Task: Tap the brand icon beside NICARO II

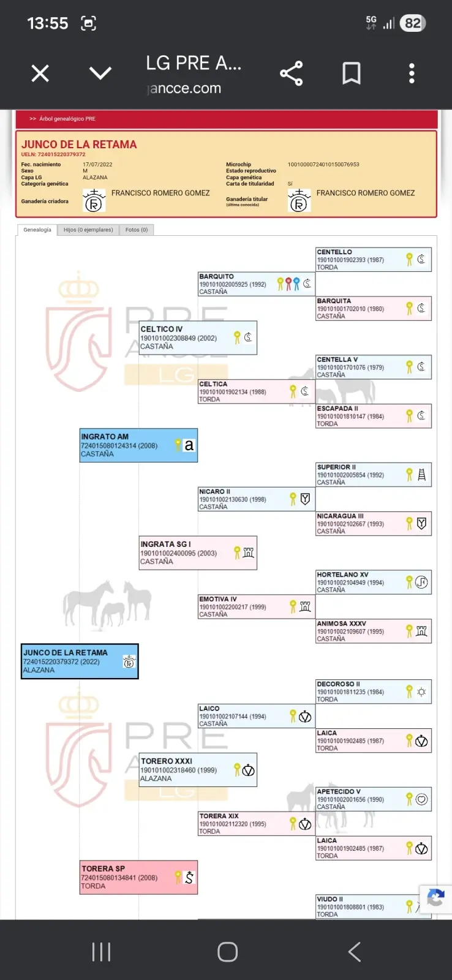Action: (x=305, y=499)
